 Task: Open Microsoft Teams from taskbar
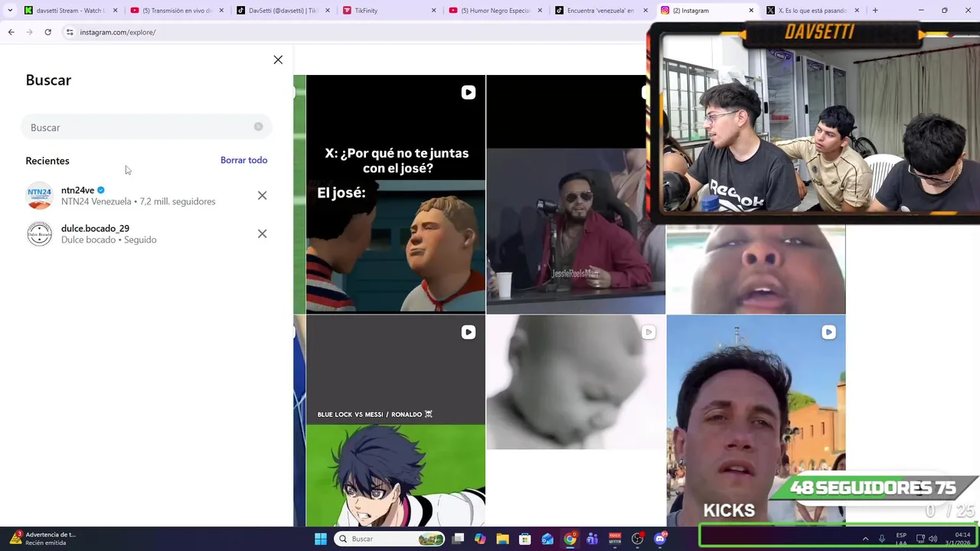coord(592,539)
